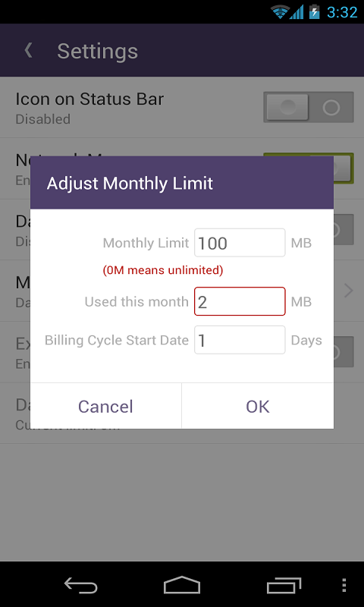This screenshot has height=607, width=364.
Task: Tap the clock showing 3:32
Action: (x=342, y=12)
